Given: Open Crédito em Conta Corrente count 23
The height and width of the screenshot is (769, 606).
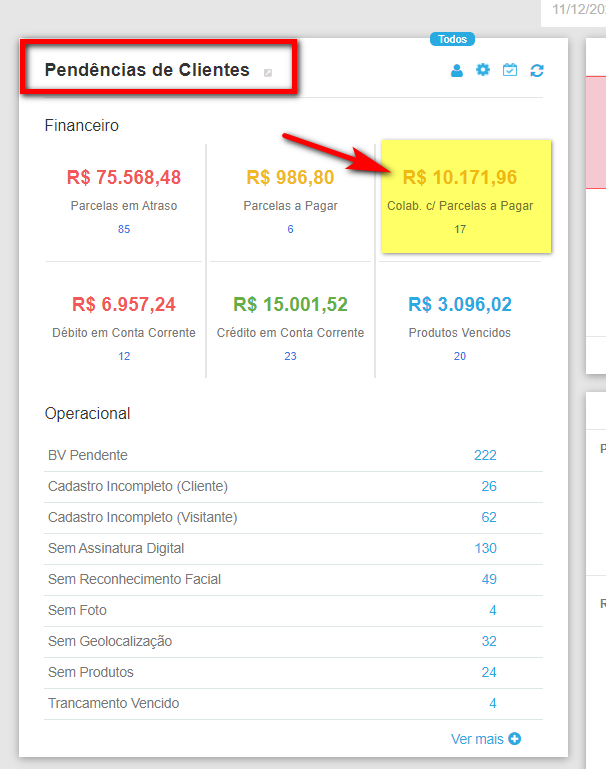Looking at the screenshot, I should point(290,356).
